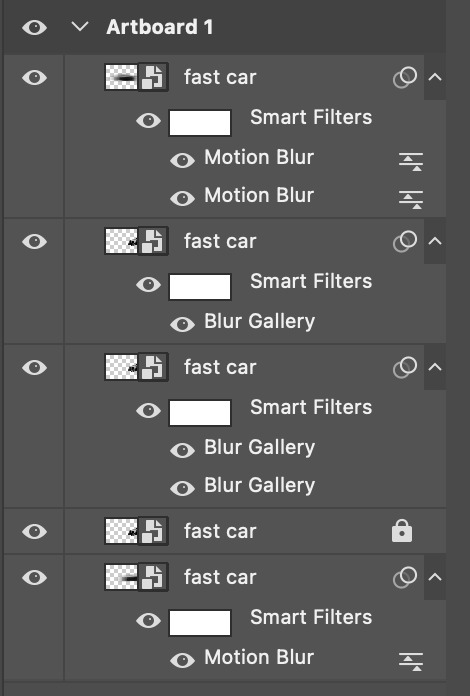Hide the Artboard 1 group visibility

click(35, 28)
